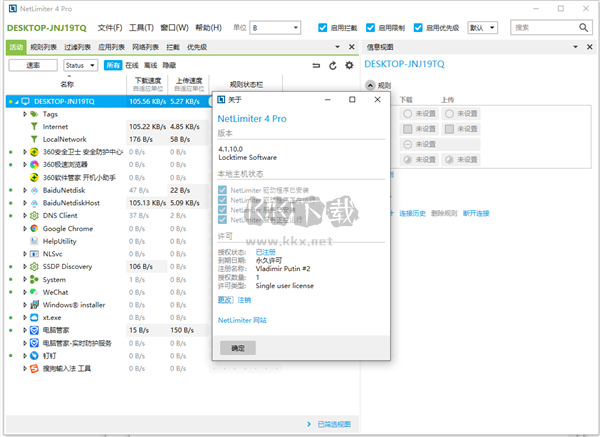Click the Internet zone icon
This screenshot has height=437, width=600.
34,127
